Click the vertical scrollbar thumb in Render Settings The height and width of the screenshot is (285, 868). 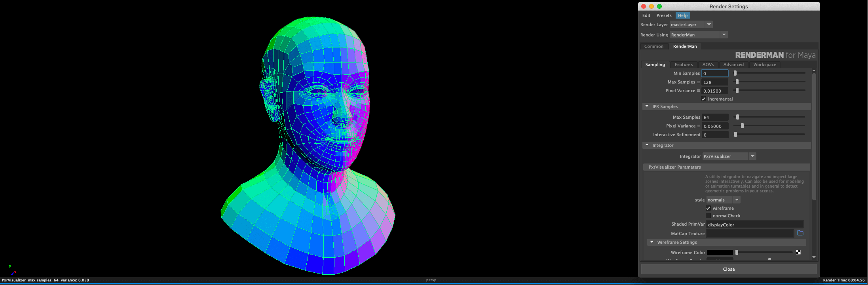coord(814,137)
